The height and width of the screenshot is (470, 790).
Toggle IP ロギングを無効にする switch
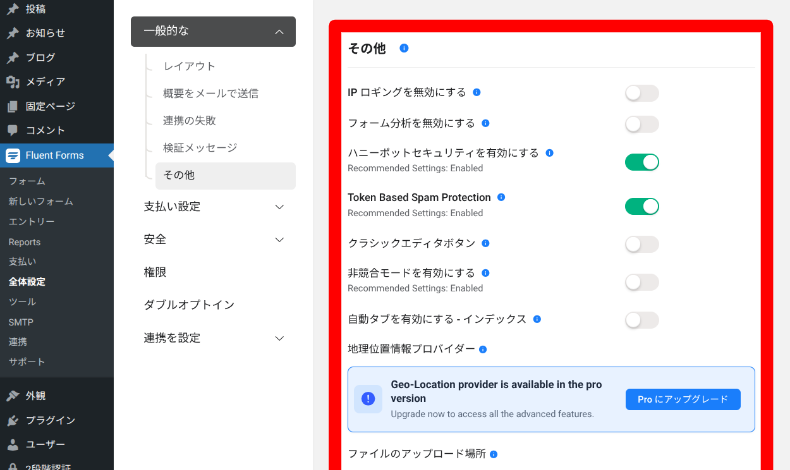[642, 93]
